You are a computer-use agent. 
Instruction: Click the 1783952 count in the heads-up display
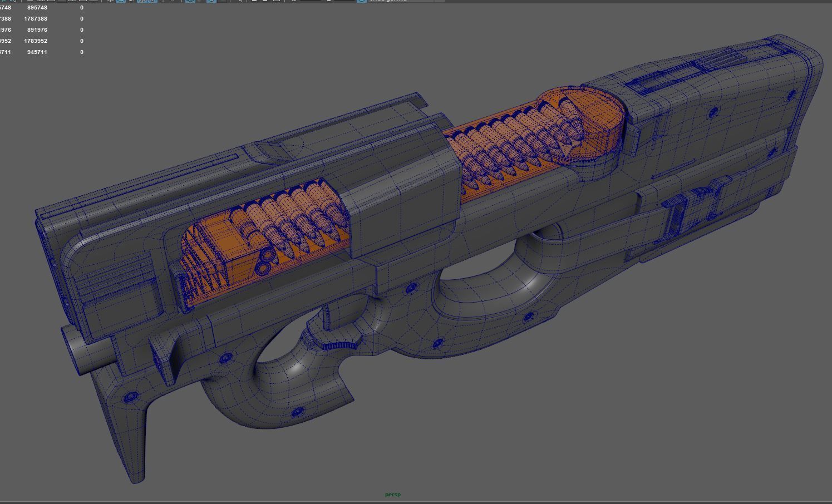coord(36,41)
